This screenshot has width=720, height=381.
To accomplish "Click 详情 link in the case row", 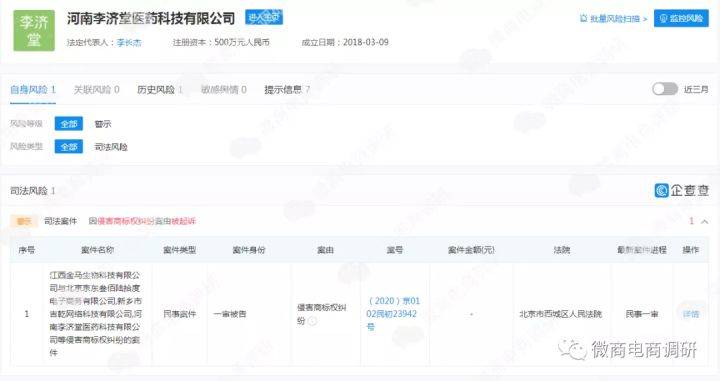I will (691, 314).
